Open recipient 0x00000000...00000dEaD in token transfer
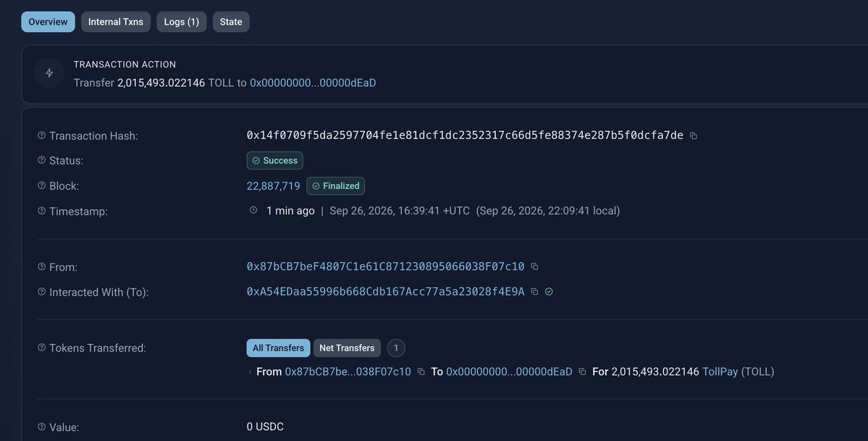This screenshot has width=868, height=441. [x=509, y=371]
